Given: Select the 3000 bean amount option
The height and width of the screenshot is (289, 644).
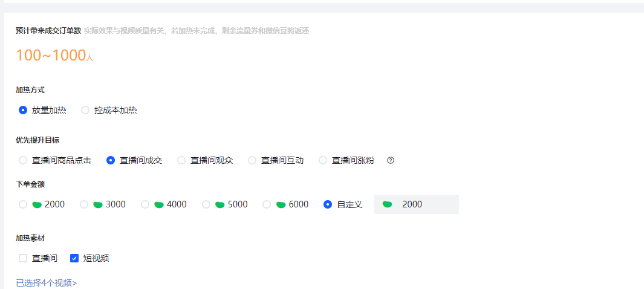Looking at the screenshot, I should point(84,204).
